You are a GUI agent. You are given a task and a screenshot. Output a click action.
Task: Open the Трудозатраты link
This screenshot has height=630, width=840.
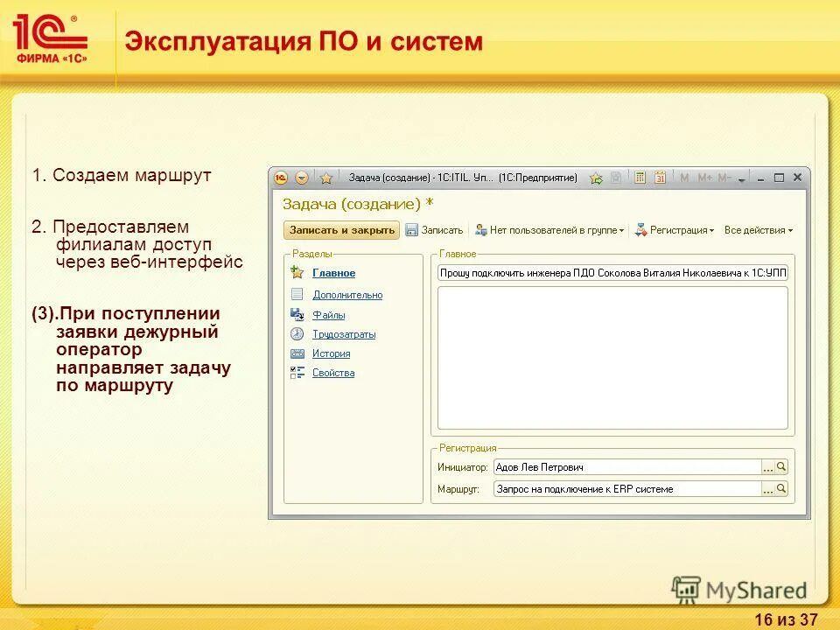pos(344,333)
